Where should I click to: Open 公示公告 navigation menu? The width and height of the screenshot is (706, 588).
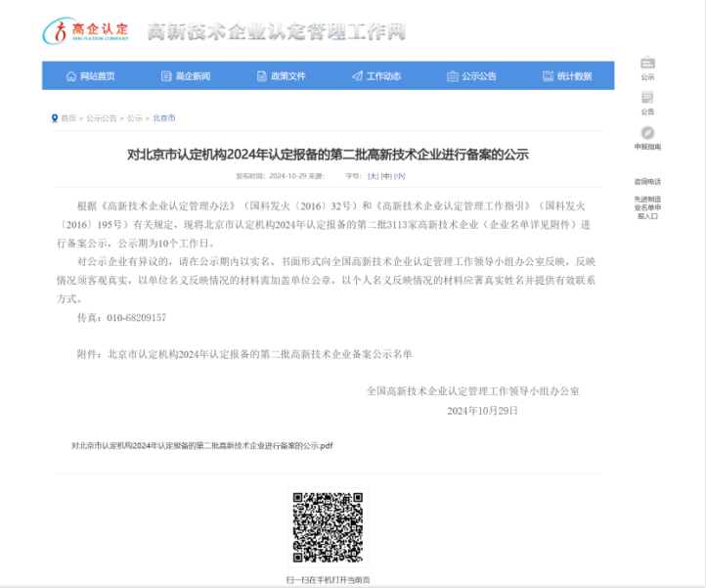point(471,76)
